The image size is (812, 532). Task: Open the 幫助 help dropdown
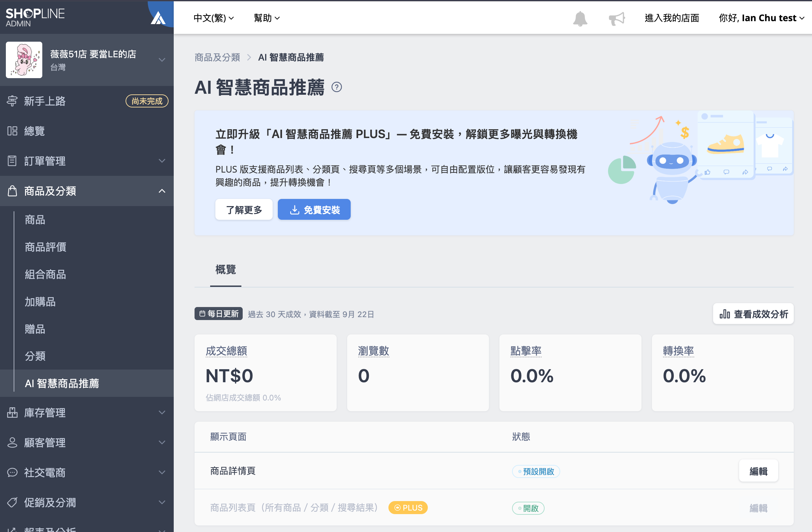(266, 18)
